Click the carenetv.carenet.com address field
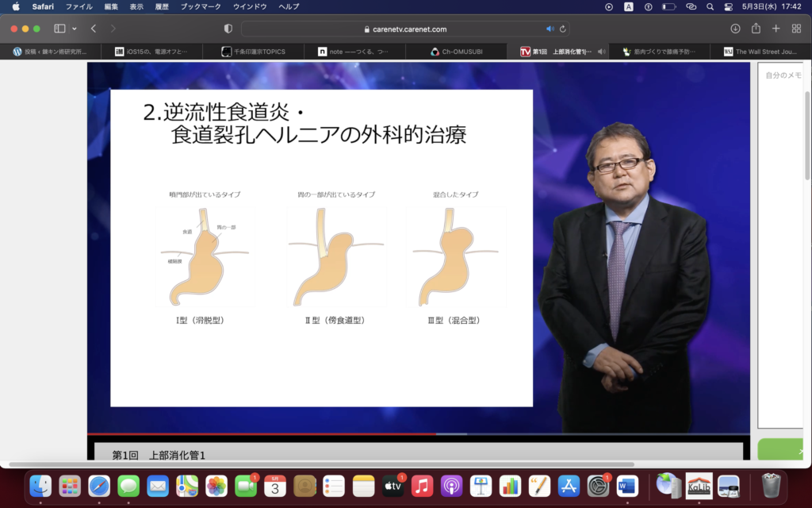The width and height of the screenshot is (812, 508). 404,29
